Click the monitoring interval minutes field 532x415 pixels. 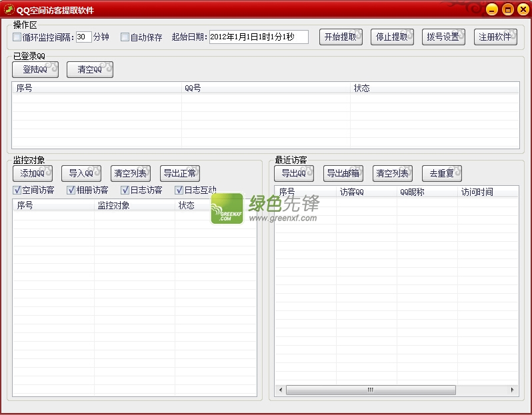coord(84,37)
